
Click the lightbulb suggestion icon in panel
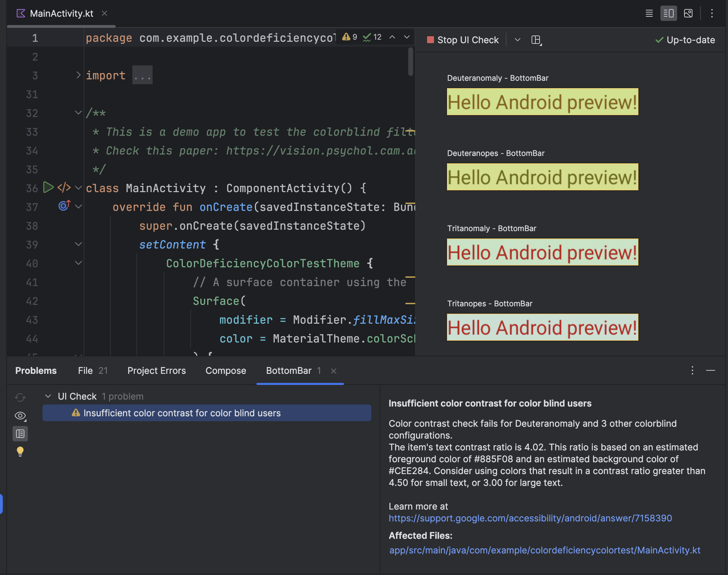tap(20, 452)
